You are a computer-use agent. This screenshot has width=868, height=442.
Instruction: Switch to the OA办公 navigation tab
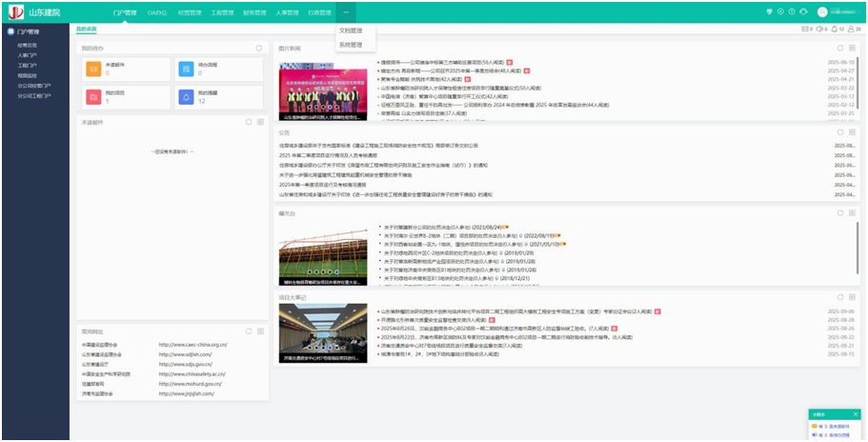(x=157, y=13)
